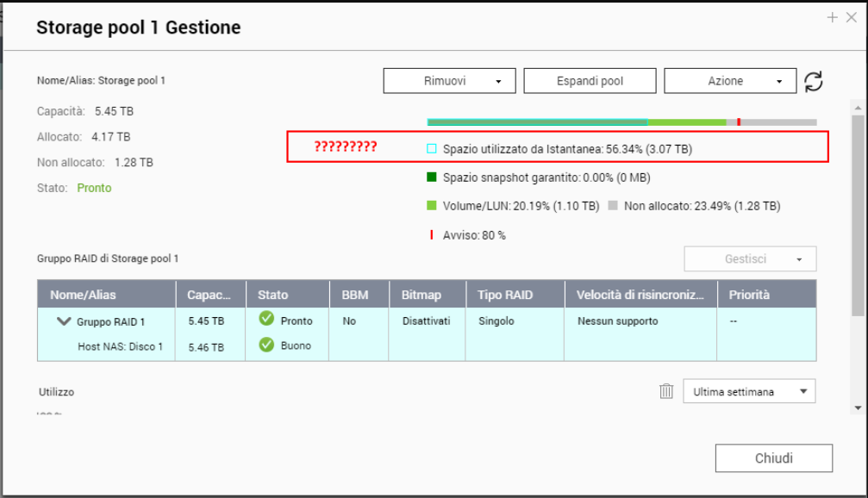Click the green Buono status checkmark icon
Viewport: 868px width, 498px height.
tap(266, 345)
